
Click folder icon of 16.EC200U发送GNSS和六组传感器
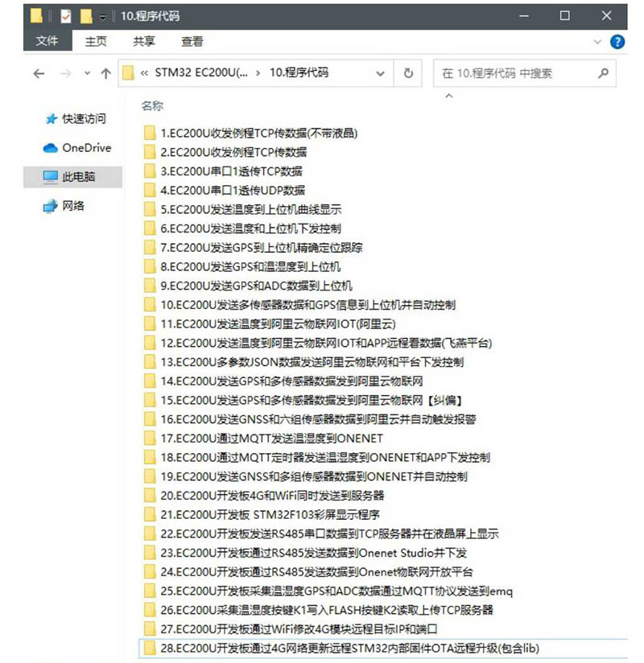150,419
